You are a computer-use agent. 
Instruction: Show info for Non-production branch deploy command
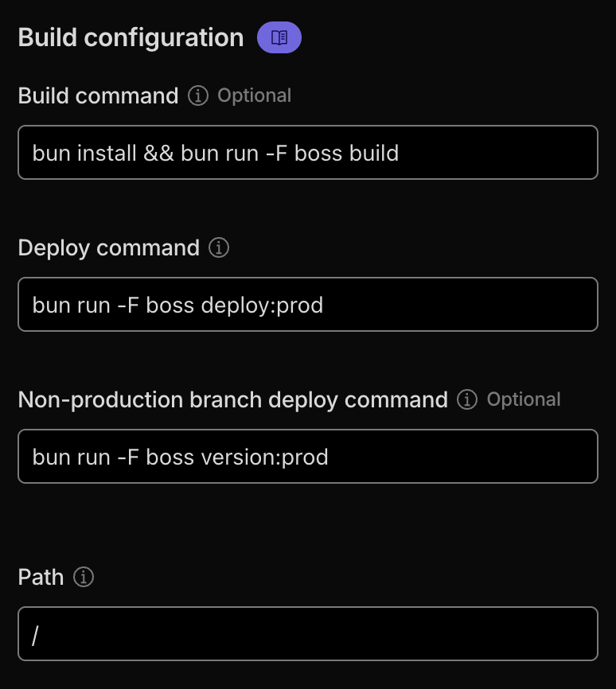[x=467, y=399]
